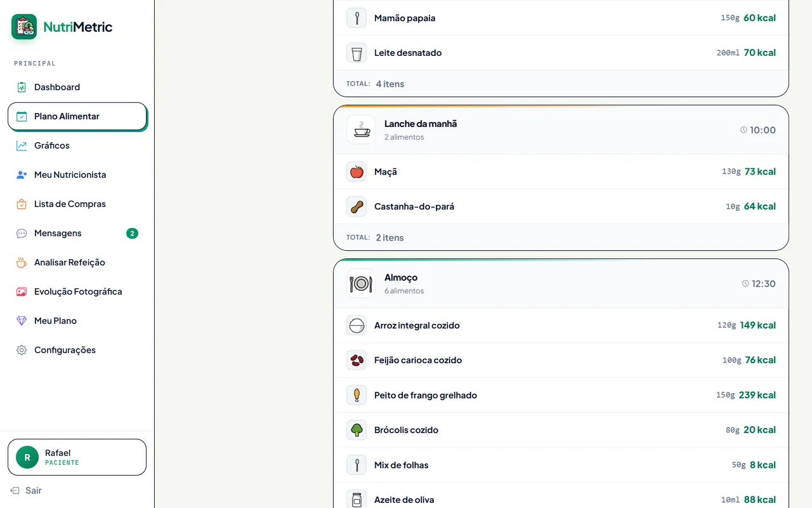The width and height of the screenshot is (812, 508).
Task: Click the Sair logout arrow icon
Action: [15, 490]
